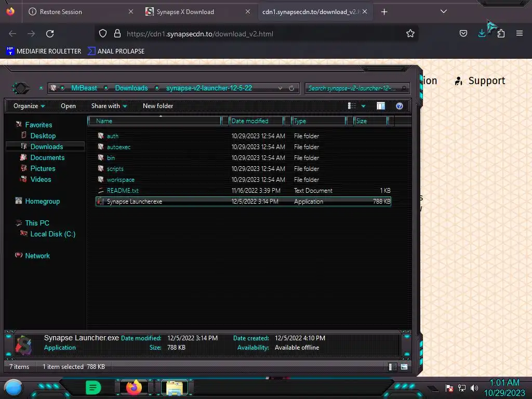
Task: Click the Start orb on the taskbar
Action: click(x=13, y=388)
